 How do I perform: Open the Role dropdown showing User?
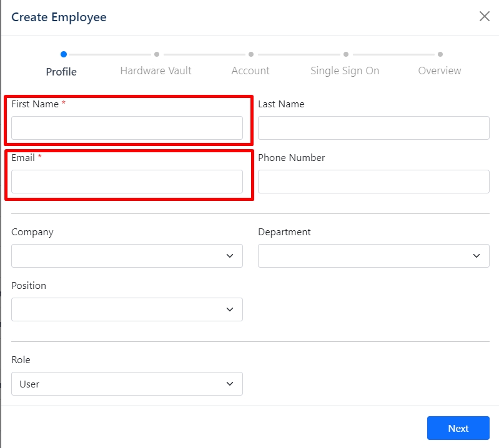pos(127,384)
